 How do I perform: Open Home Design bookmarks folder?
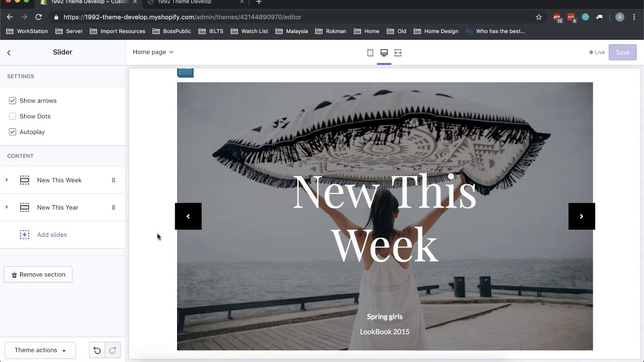(436, 31)
